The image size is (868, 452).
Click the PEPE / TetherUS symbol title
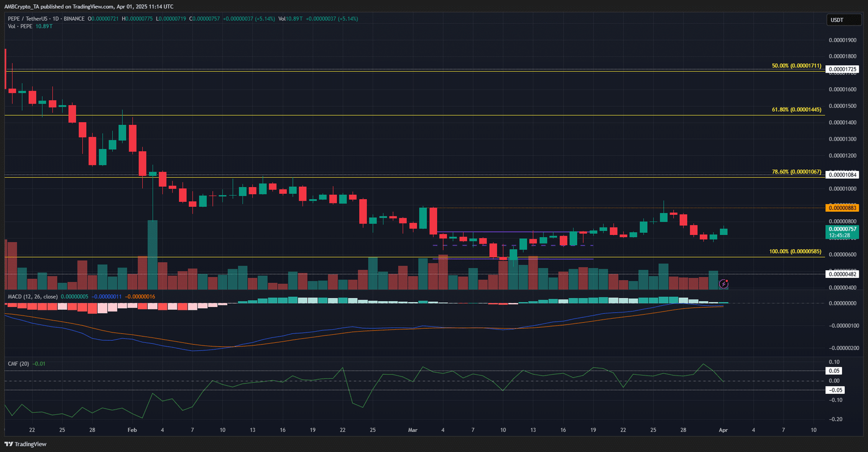(27, 18)
